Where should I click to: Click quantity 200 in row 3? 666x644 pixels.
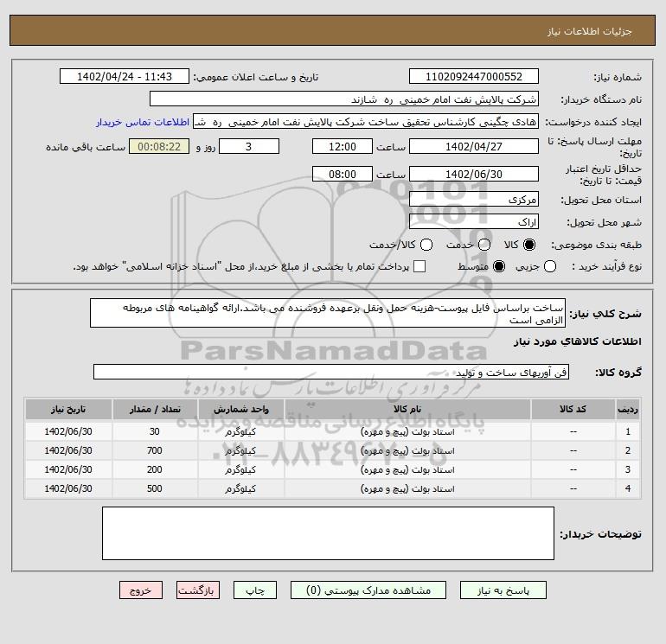pyautogui.click(x=155, y=470)
